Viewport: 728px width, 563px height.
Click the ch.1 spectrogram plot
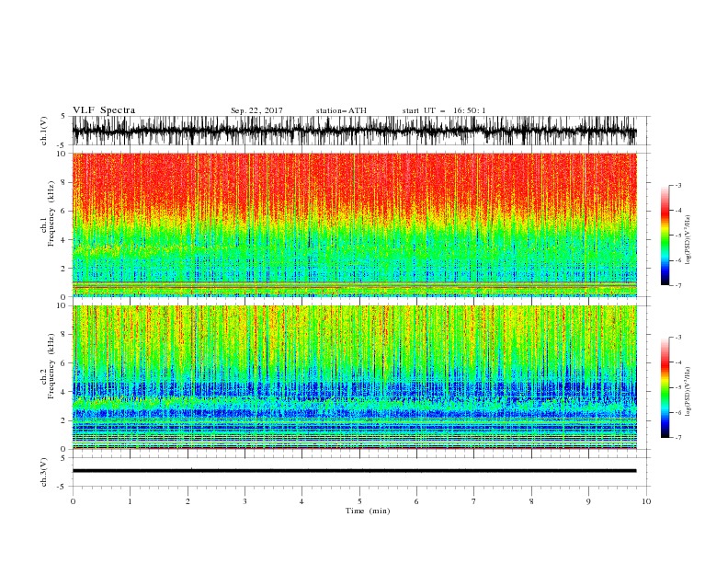354,224
